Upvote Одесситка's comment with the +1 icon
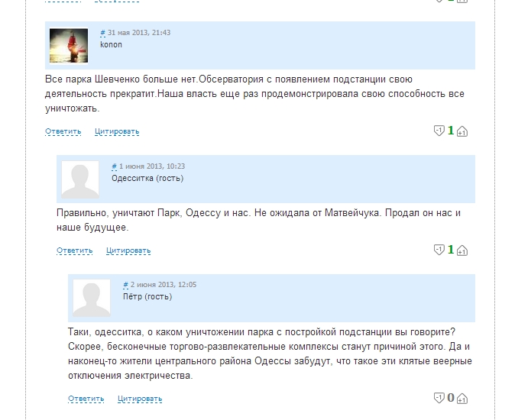Screen dimensions: 515x420 462,250
